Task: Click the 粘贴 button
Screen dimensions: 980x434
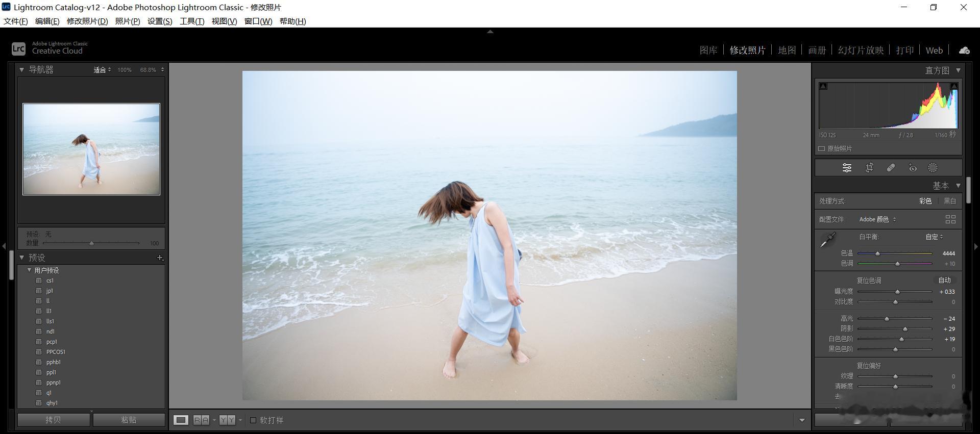Action: (x=129, y=420)
